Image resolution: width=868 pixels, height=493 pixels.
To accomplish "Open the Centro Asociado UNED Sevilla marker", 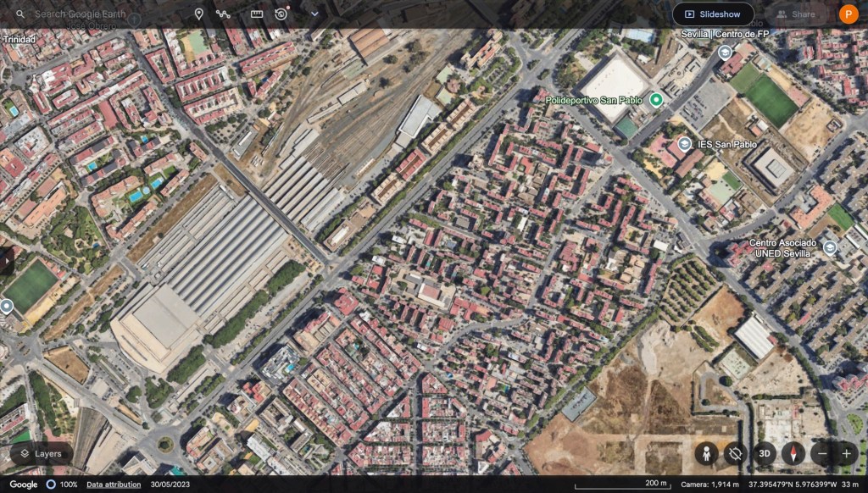I will pos(829,247).
